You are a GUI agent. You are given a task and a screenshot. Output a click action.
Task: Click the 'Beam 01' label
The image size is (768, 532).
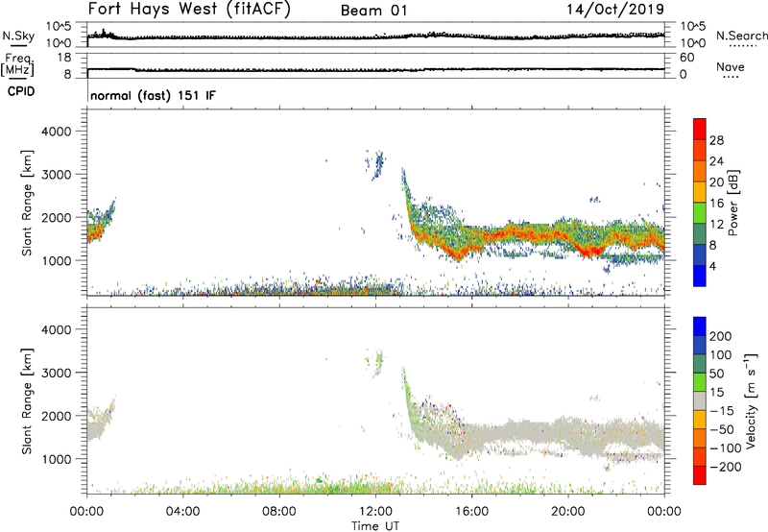click(x=373, y=11)
